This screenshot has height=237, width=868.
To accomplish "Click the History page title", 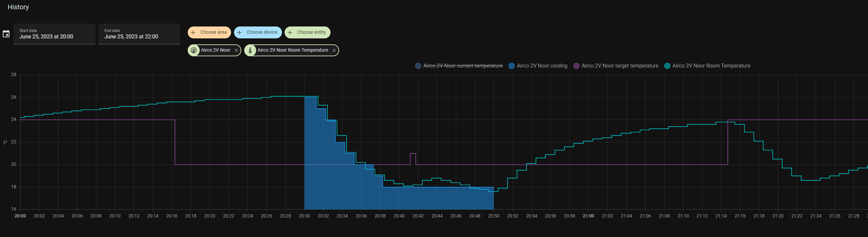I will click(x=18, y=7).
